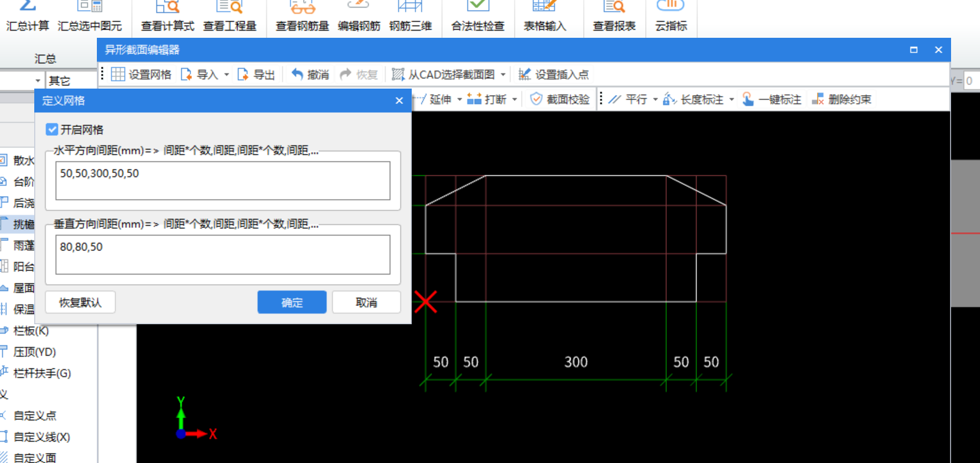Select 打断 break tool

(x=487, y=99)
